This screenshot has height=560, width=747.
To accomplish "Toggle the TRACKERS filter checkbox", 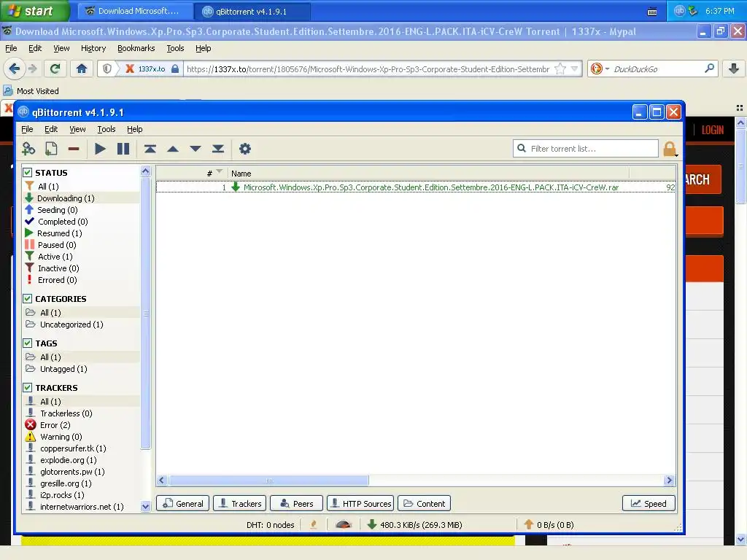I will pos(28,388).
